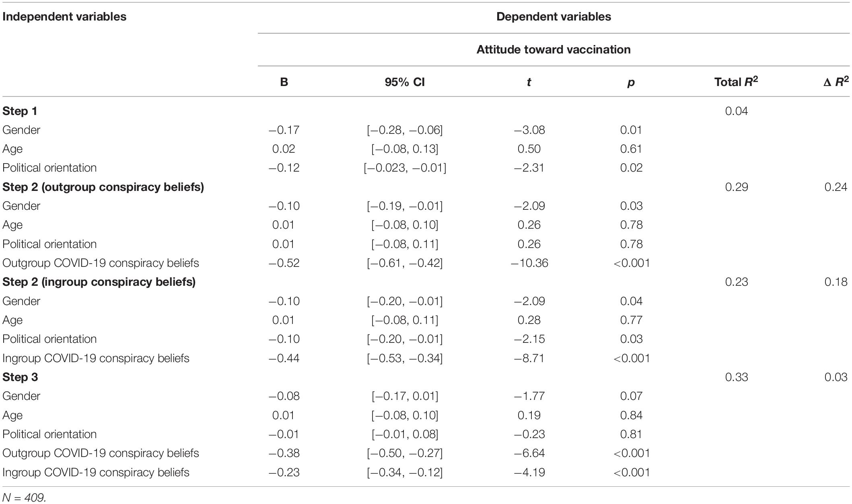Screen dimensions: 852x504
Task: Click the Step 3 row label
Action: (20, 377)
